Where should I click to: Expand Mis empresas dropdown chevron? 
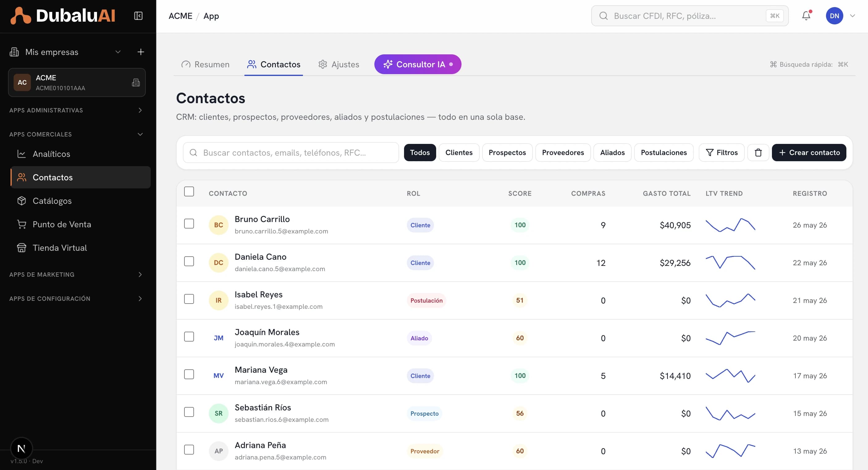coord(118,52)
